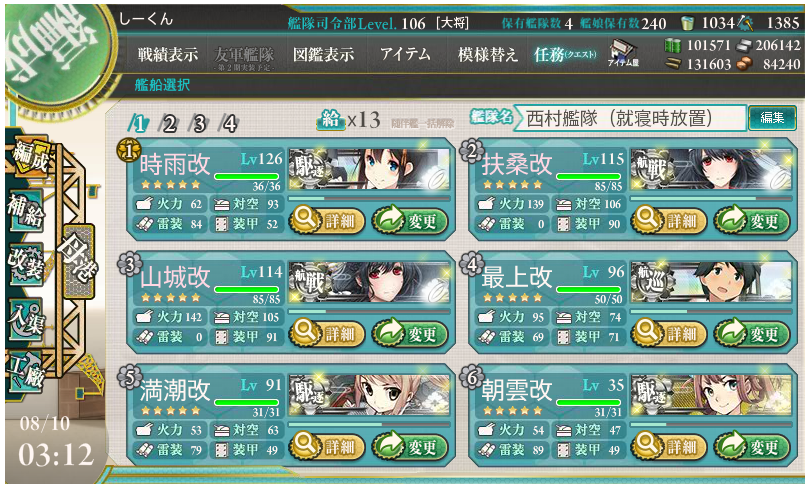Viewport: 810px width, 488px height.
Task: Open the 補給 (resupply) sidebar icon
Action: 26,211
